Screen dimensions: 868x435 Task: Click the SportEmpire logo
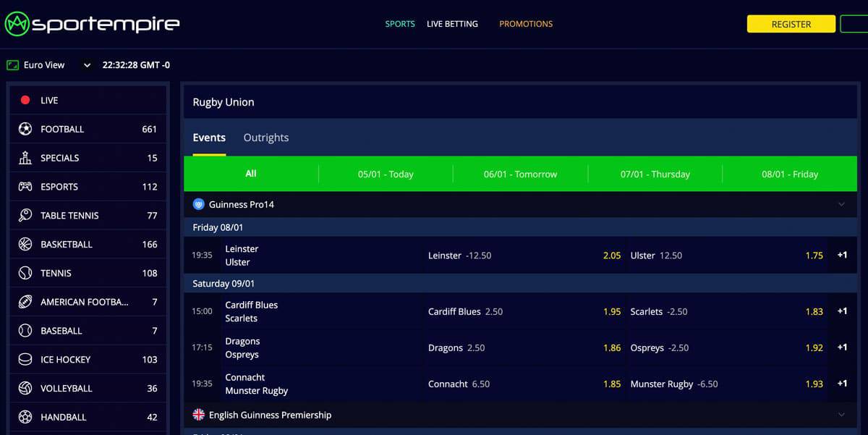pos(92,24)
